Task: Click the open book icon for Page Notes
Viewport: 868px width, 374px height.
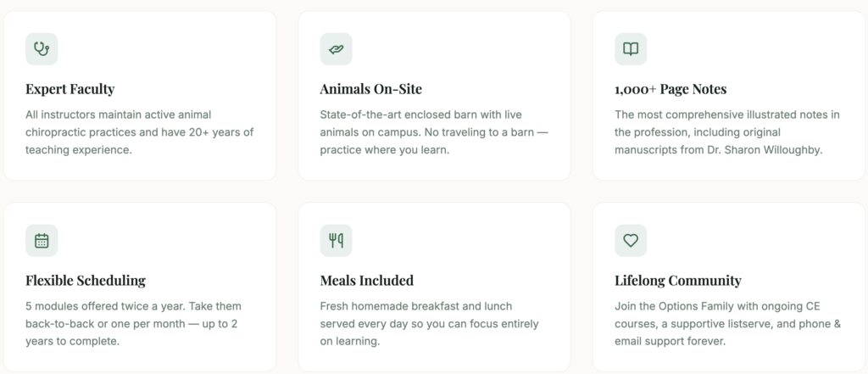Action: pyautogui.click(x=630, y=49)
